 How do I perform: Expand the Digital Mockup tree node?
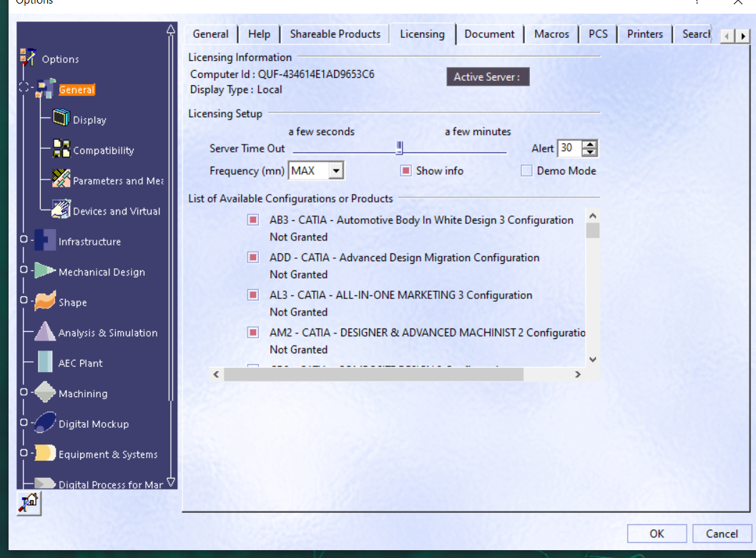[24, 423]
